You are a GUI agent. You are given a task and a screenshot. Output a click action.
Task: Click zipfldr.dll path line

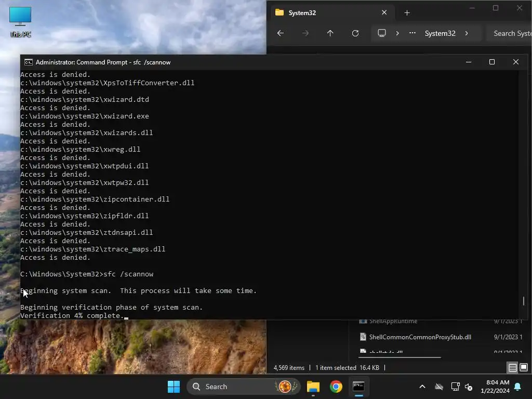85,216
